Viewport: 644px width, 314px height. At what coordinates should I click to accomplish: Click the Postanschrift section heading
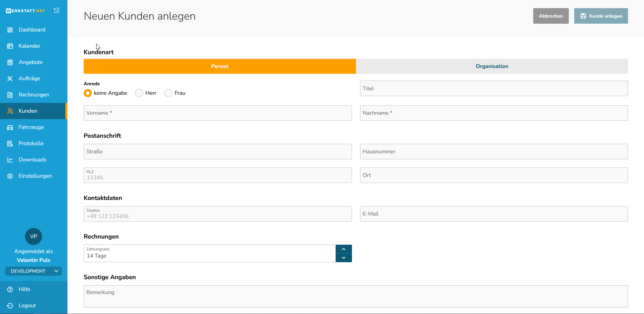102,136
